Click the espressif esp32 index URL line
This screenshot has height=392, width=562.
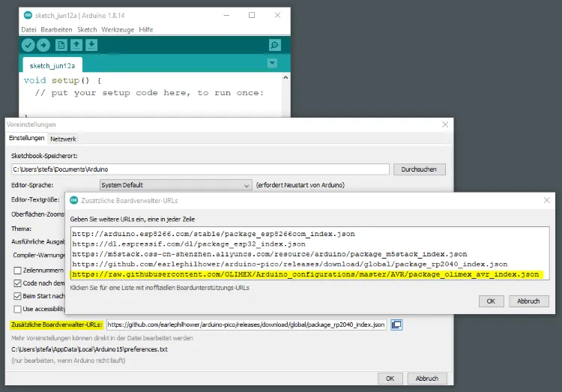[x=189, y=244]
